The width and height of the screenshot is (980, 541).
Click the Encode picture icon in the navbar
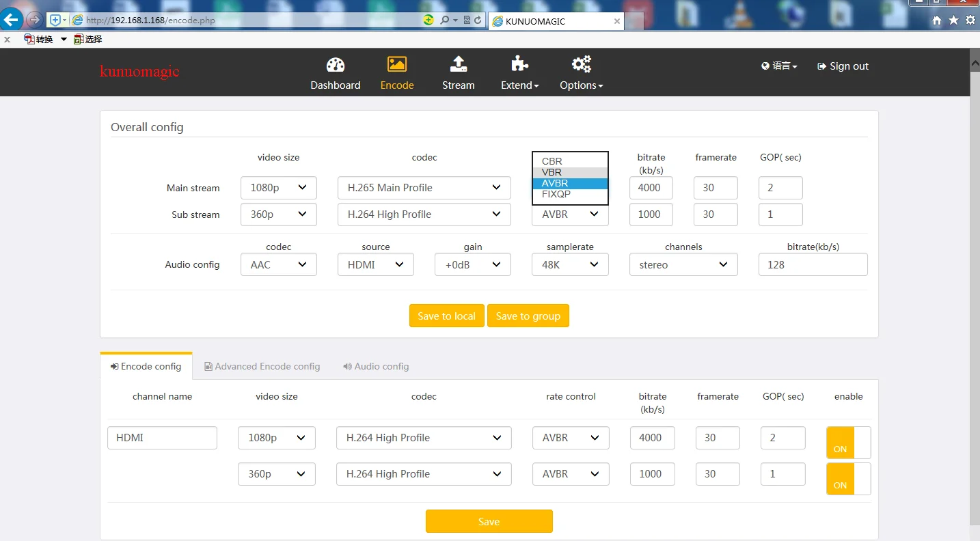pos(397,65)
